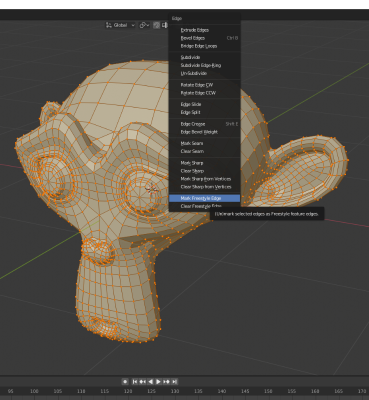Click frame 100 on the timeline

[34, 391]
